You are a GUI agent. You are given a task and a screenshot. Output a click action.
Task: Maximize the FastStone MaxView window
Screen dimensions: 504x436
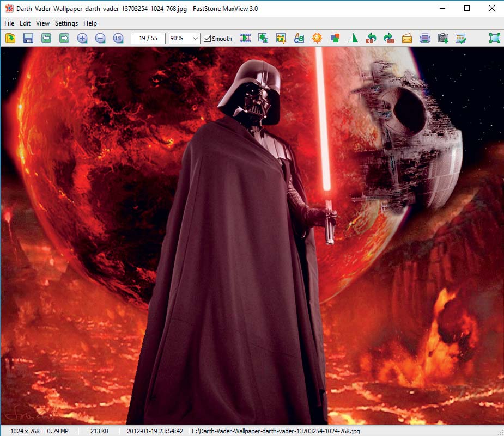(467, 8)
